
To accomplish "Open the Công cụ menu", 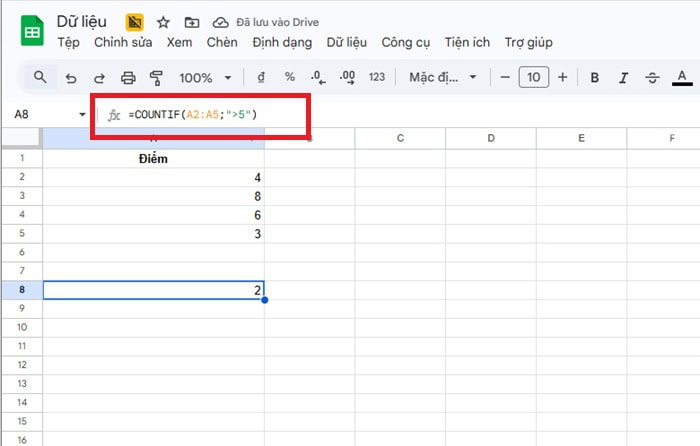I will [405, 42].
